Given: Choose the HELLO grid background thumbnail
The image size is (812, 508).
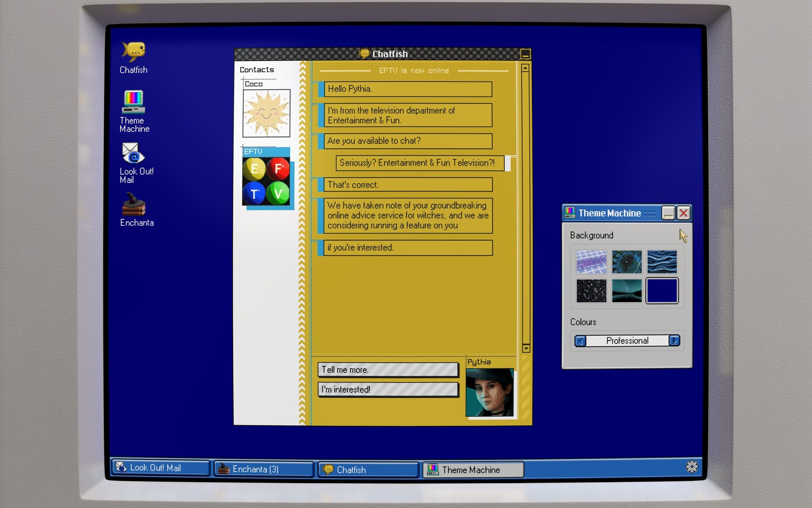Looking at the screenshot, I should (x=591, y=262).
